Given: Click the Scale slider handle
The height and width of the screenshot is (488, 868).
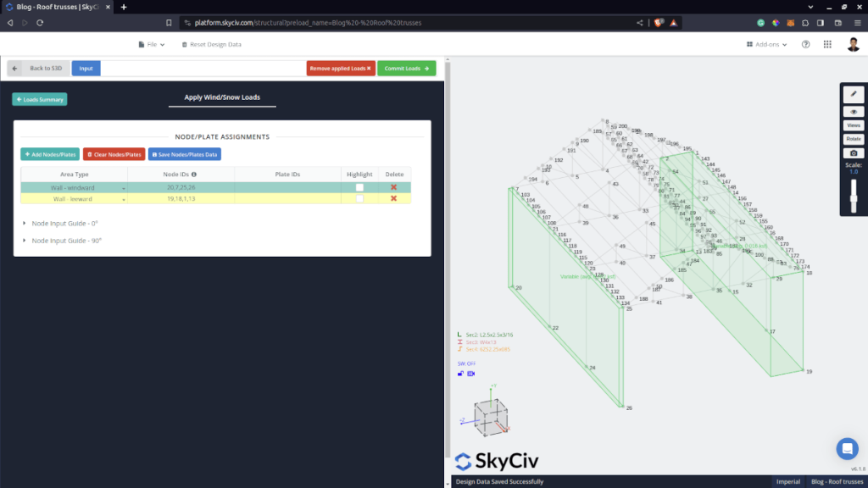Looking at the screenshot, I should point(854,199).
